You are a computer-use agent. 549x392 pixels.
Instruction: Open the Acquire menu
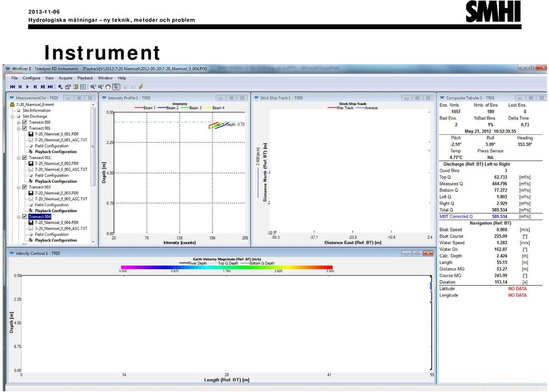(x=65, y=78)
